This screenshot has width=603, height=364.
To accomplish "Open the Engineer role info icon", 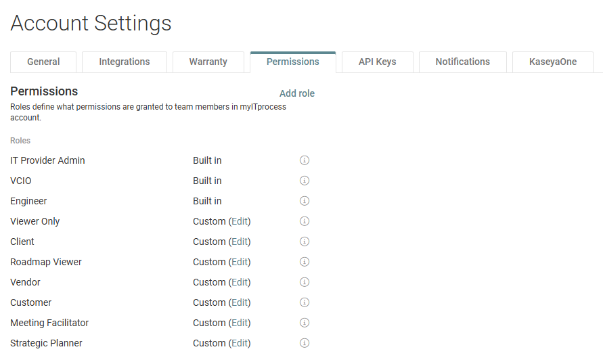I will [305, 201].
